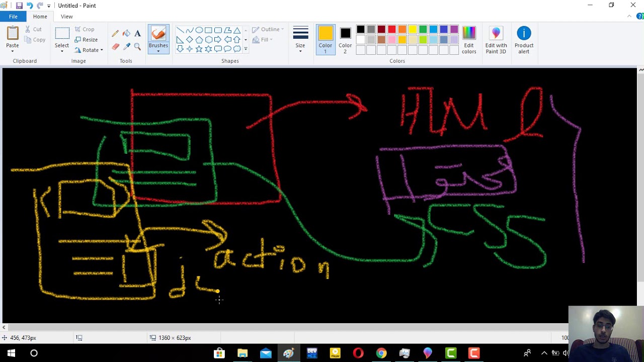Activate Color 1 selector
Viewport: 644px width, 362px height.
[x=326, y=40]
